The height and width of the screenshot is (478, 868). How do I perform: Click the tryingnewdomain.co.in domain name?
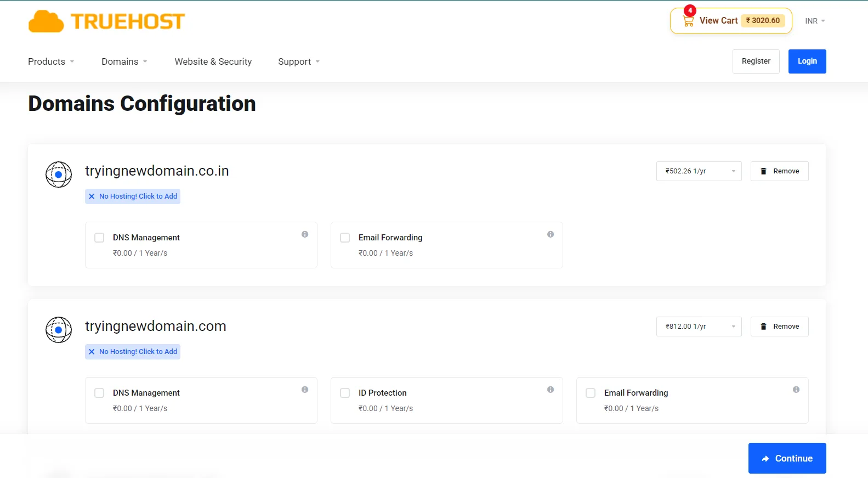point(157,171)
